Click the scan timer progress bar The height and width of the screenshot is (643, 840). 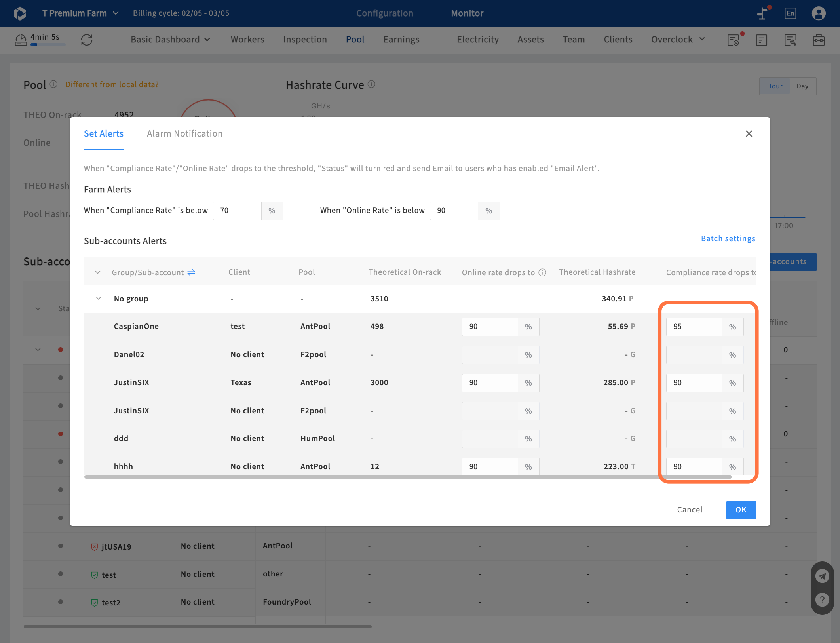click(x=48, y=45)
